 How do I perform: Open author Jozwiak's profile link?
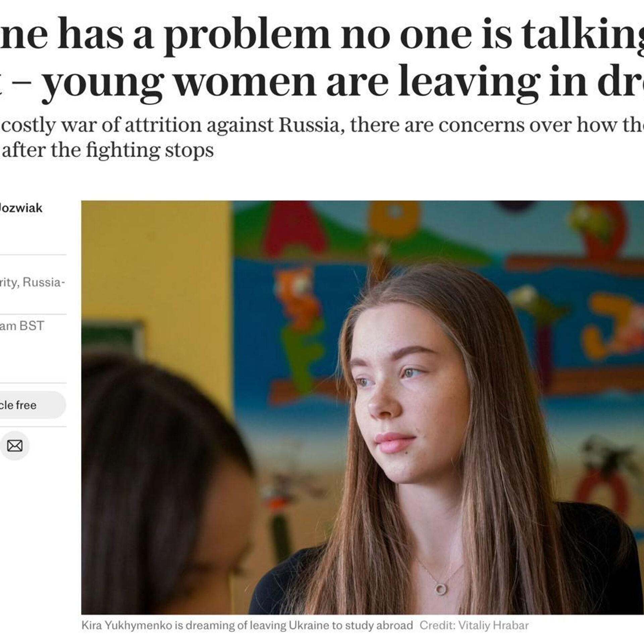(x=21, y=208)
